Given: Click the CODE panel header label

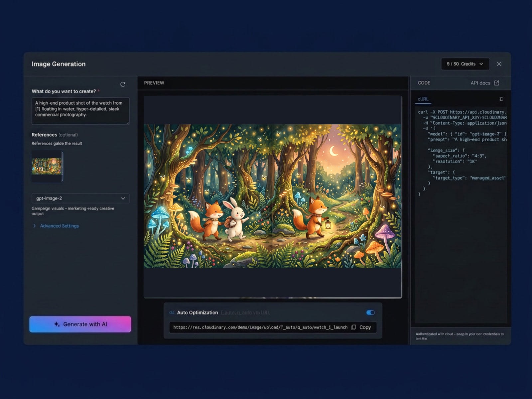Looking at the screenshot, I should 424,83.
